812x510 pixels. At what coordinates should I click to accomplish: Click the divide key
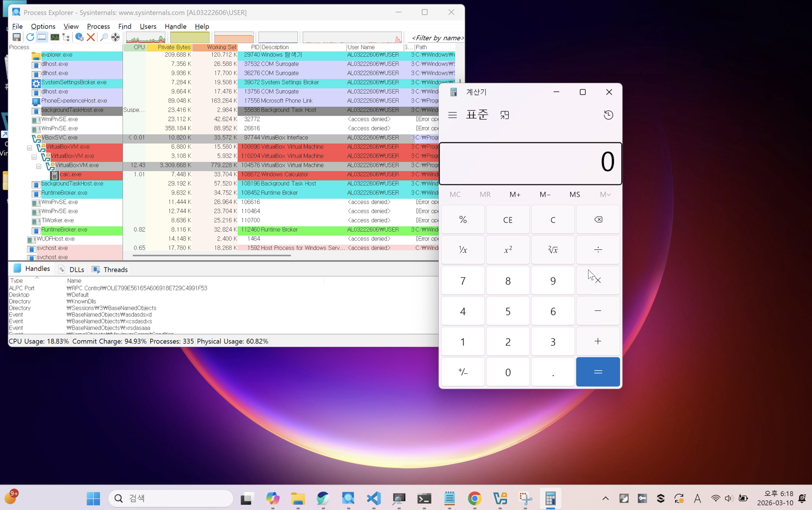tap(598, 250)
